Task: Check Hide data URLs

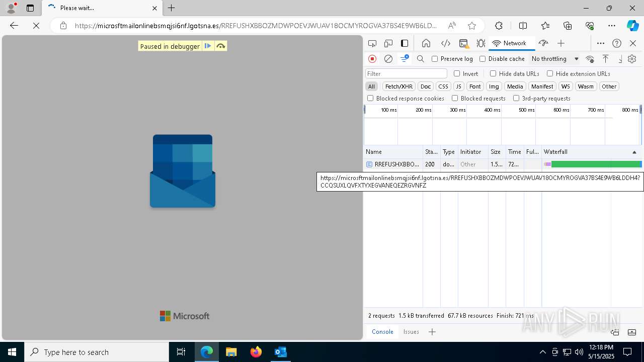Action: click(x=493, y=73)
